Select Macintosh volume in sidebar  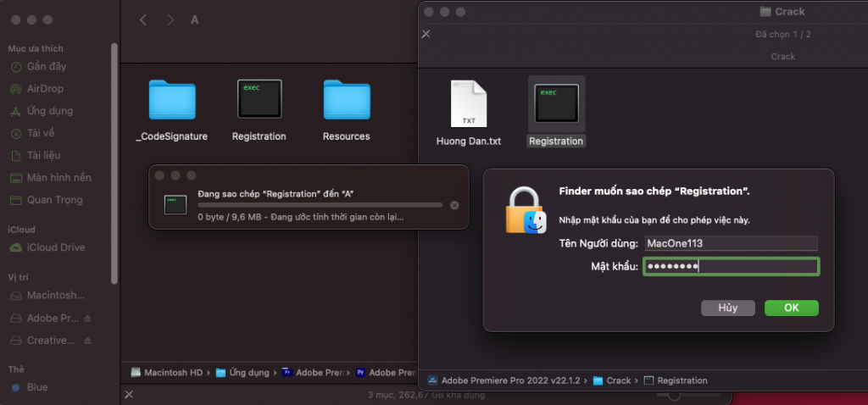coord(55,296)
